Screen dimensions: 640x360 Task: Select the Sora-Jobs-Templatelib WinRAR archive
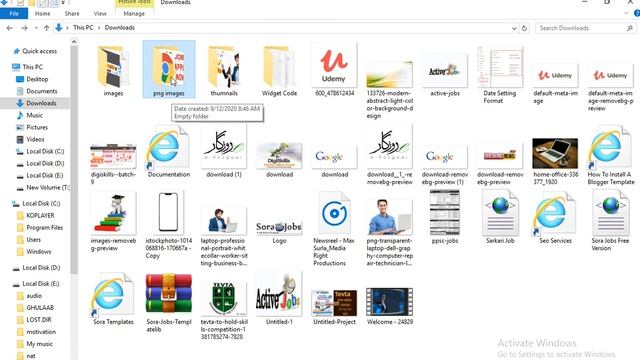[x=169, y=303]
